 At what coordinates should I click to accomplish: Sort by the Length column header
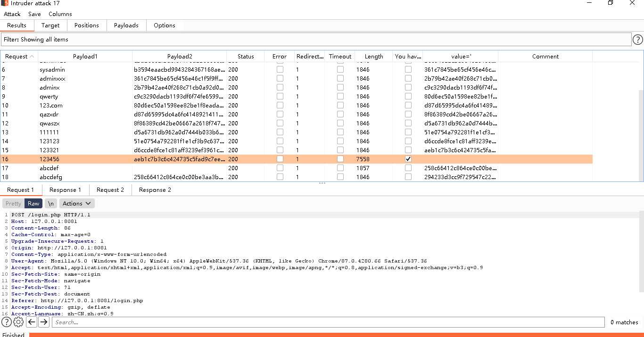pyautogui.click(x=374, y=56)
